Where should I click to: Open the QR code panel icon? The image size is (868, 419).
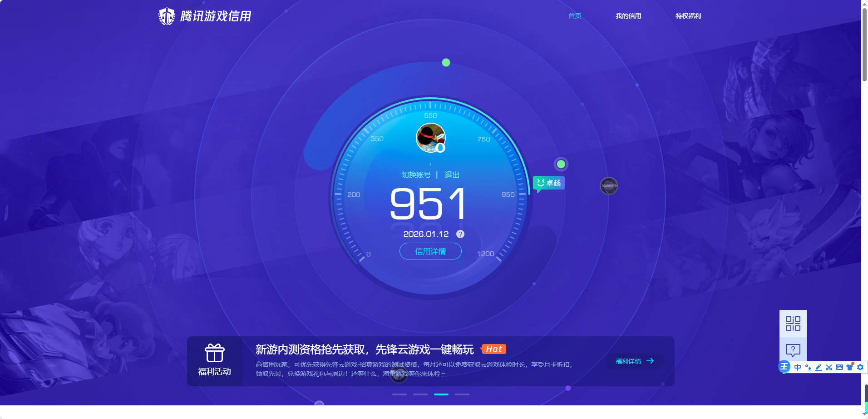point(793,324)
